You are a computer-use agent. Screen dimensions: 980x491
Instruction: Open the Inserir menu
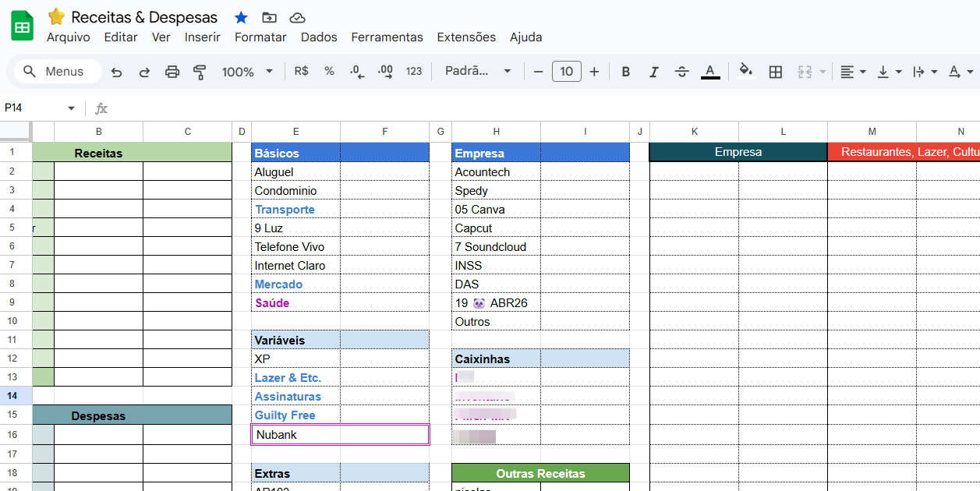[203, 37]
